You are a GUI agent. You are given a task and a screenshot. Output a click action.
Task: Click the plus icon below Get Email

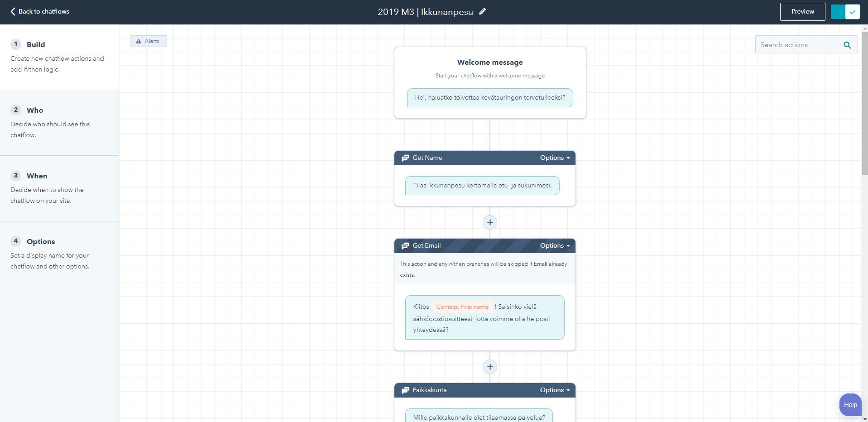[490, 367]
